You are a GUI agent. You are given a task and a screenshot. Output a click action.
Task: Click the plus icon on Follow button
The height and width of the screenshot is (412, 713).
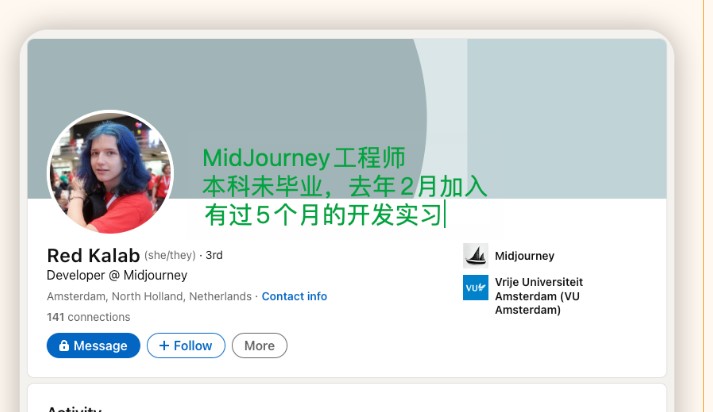[x=164, y=346]
